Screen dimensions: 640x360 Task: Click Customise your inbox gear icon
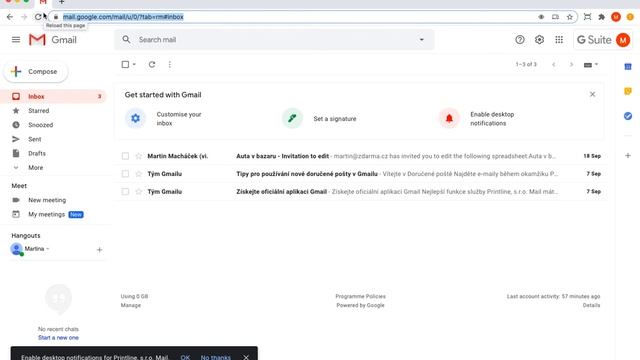coord(136,118)
